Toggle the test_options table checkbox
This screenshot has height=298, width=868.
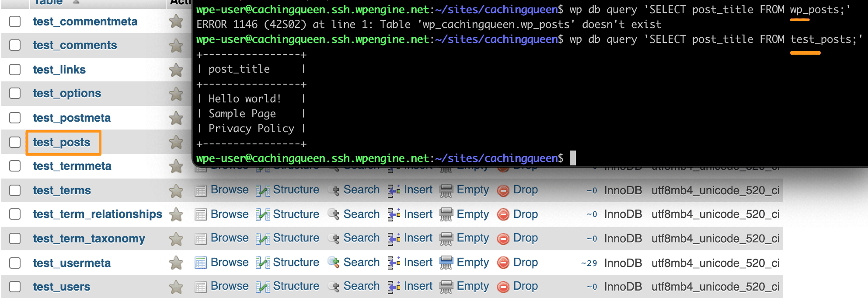(15, 93)
